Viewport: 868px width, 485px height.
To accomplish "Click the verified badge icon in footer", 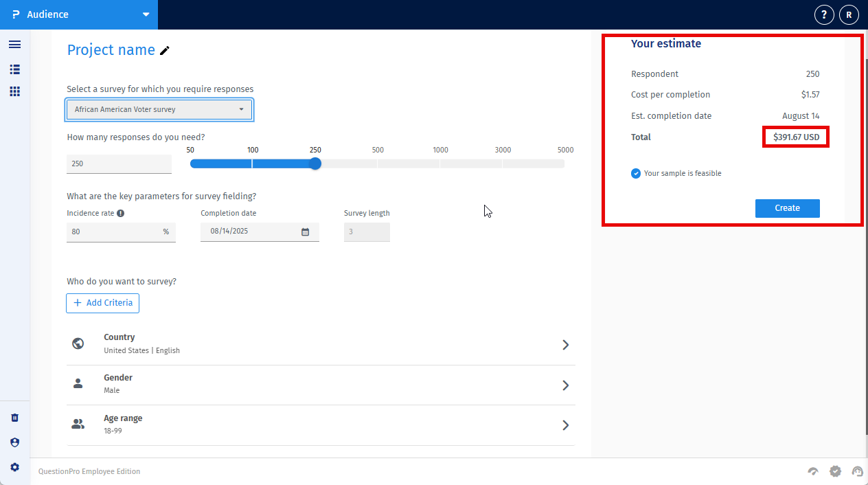I will coord(835,471).
